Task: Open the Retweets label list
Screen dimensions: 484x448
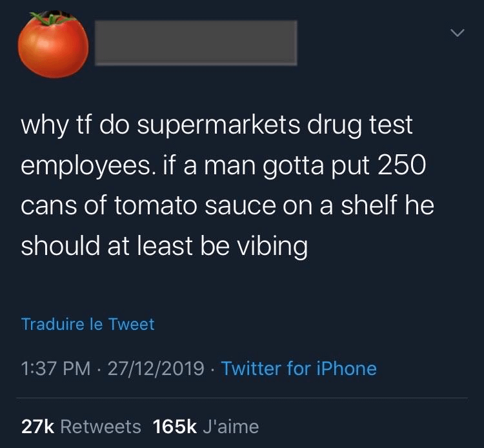Action: coord(104,426)
